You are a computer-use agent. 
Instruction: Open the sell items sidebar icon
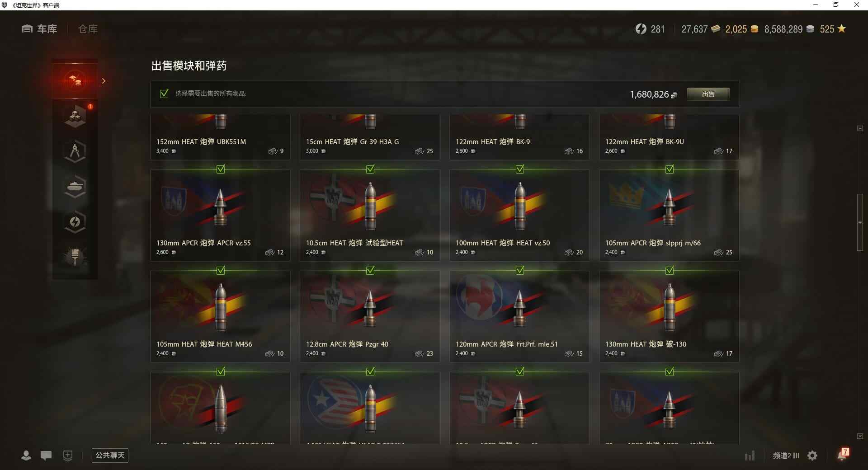pyautogui.click(x=75, y=81)
